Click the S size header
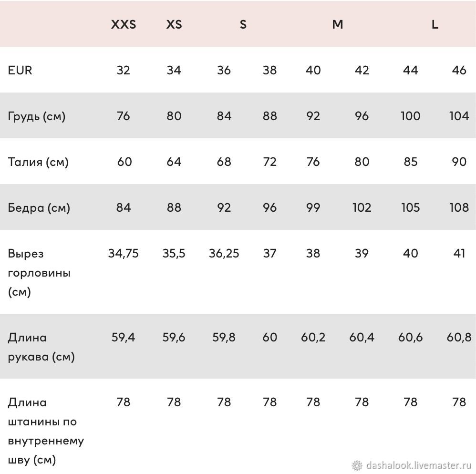The height and width of the screenshot is (474, 476). click(243, 24)
